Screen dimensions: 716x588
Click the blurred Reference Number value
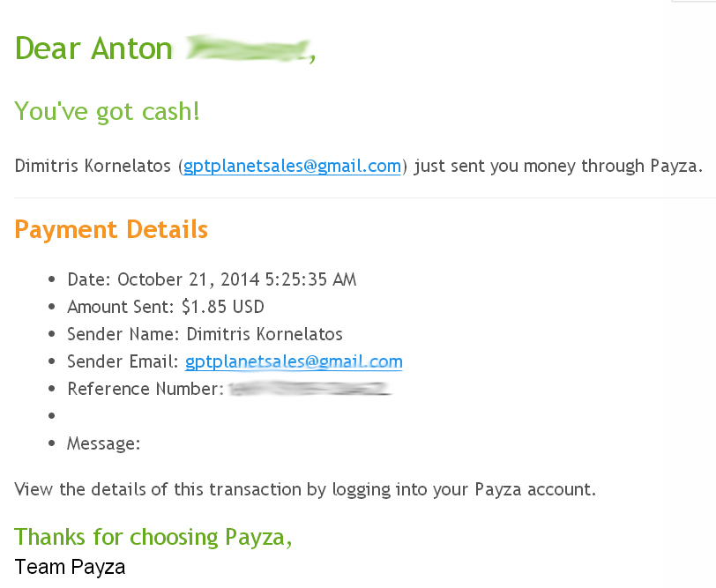pos(309,388)
